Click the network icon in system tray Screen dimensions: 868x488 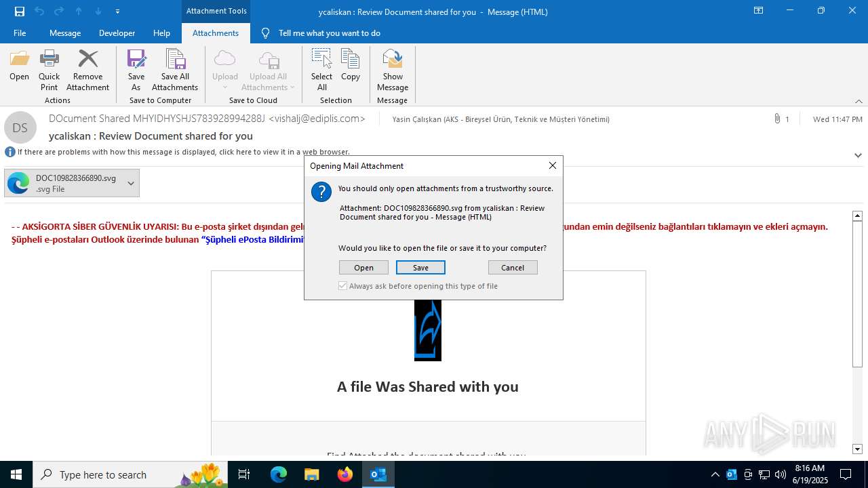click(x=764, y=474)
